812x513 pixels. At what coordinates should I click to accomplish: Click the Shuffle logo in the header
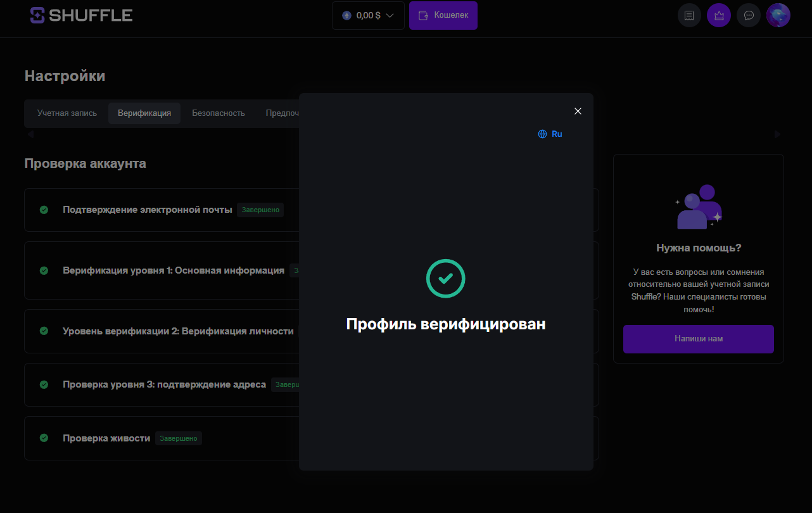(x=81, y=15)
